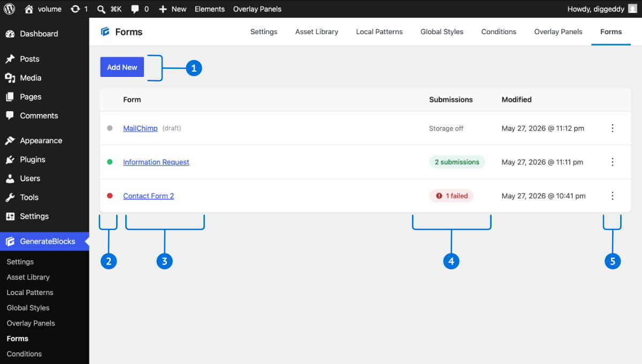Switch to the Asset Library tab
The height and width of the screenshot is (364, 642).
[x=317, y=32]
